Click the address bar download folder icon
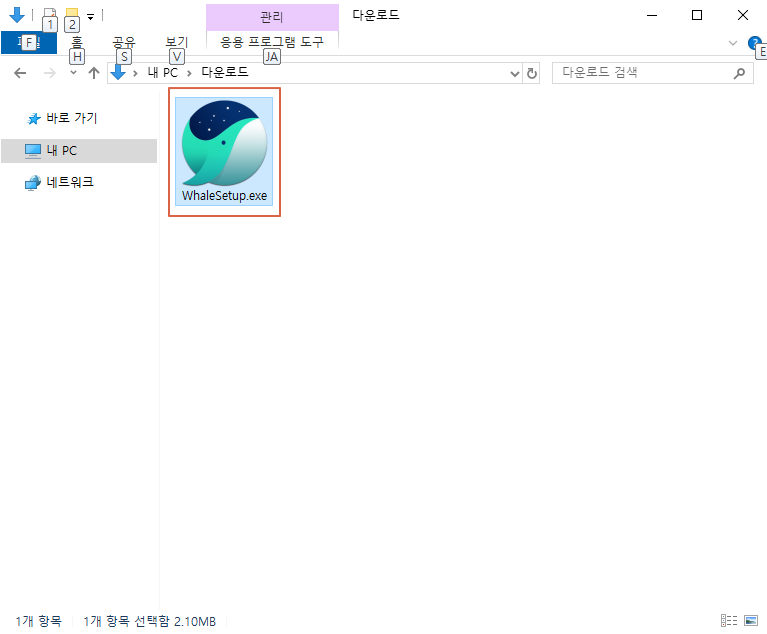The width and height of the screenshot is (767, 634). (118, 72)
